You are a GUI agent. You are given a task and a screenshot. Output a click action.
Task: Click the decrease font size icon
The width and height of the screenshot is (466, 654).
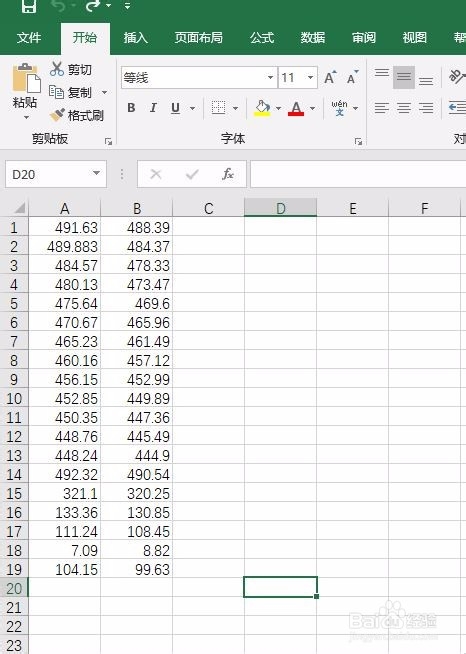click(x=353, y=78)
